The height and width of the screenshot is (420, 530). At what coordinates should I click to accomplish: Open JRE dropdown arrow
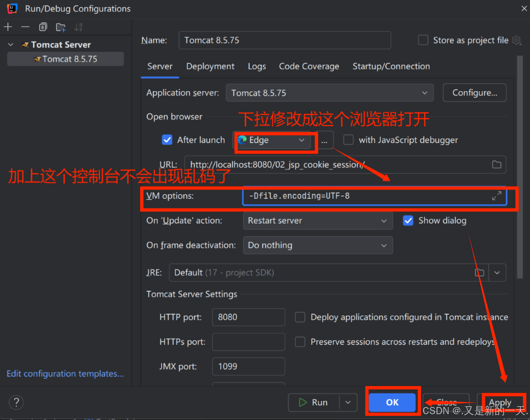(497, 273)
